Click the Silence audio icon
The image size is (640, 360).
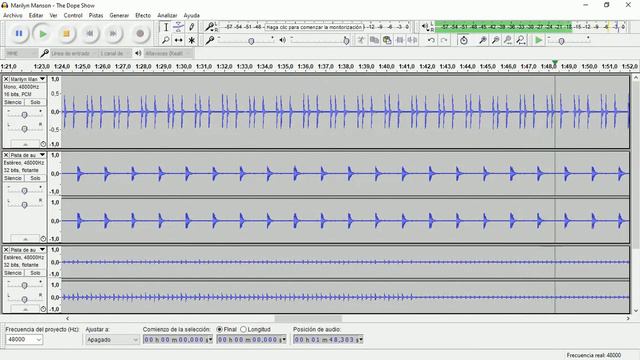click(413, 40)
